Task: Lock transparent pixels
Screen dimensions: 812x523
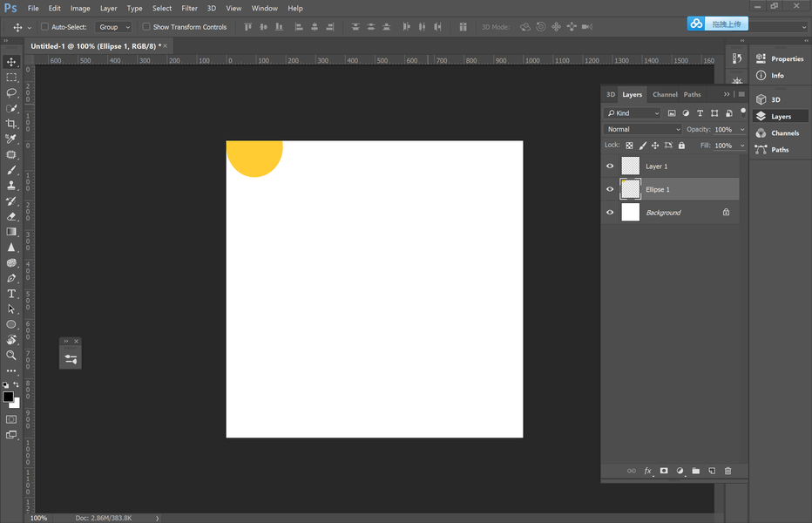Action: pos(629,146)
